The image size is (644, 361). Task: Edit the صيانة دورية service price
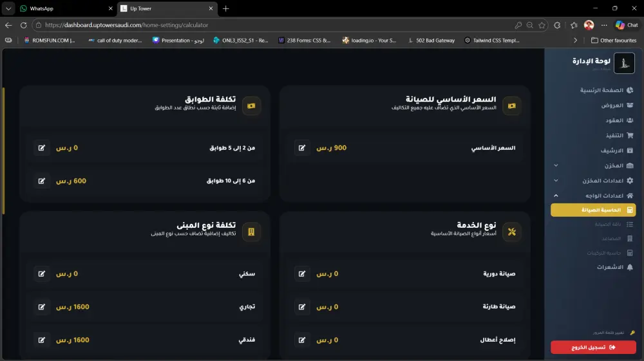tap(302, 273)
